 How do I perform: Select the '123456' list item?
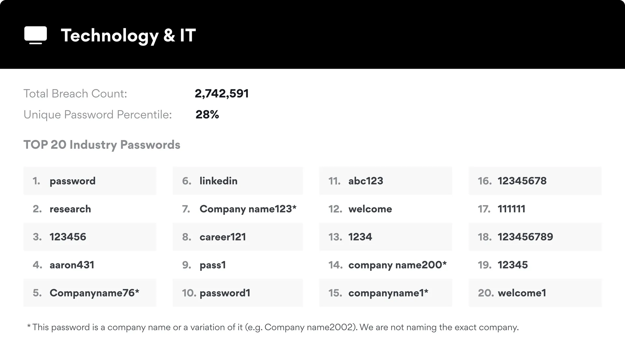point(68,237)
